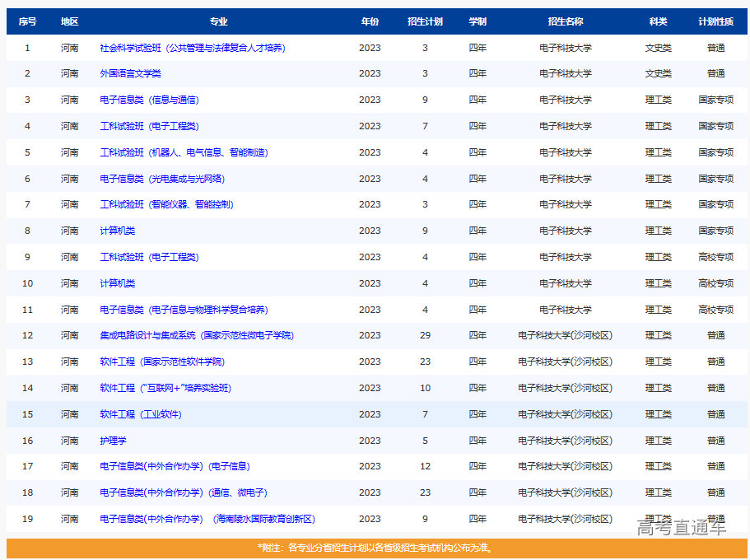Click the 招生名称 column header
Image resolution: width=750 pixels, height=560 pixels.
[x=565, y=21]
